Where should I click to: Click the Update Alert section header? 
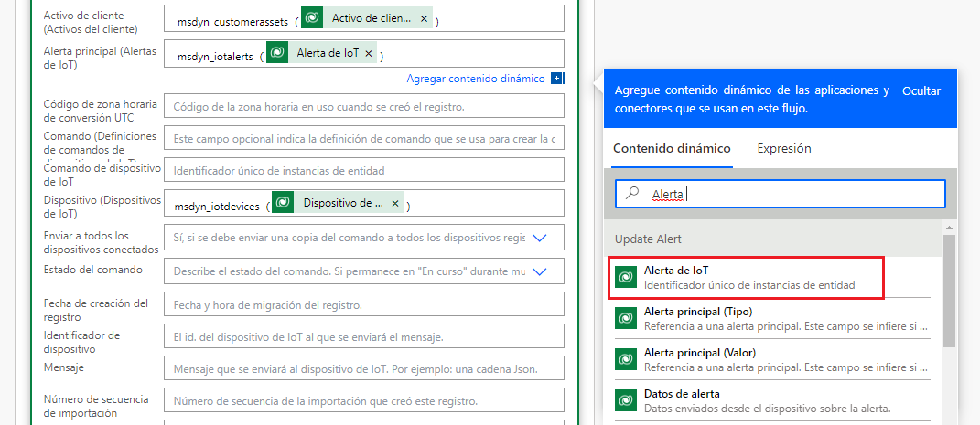(772, 239)
